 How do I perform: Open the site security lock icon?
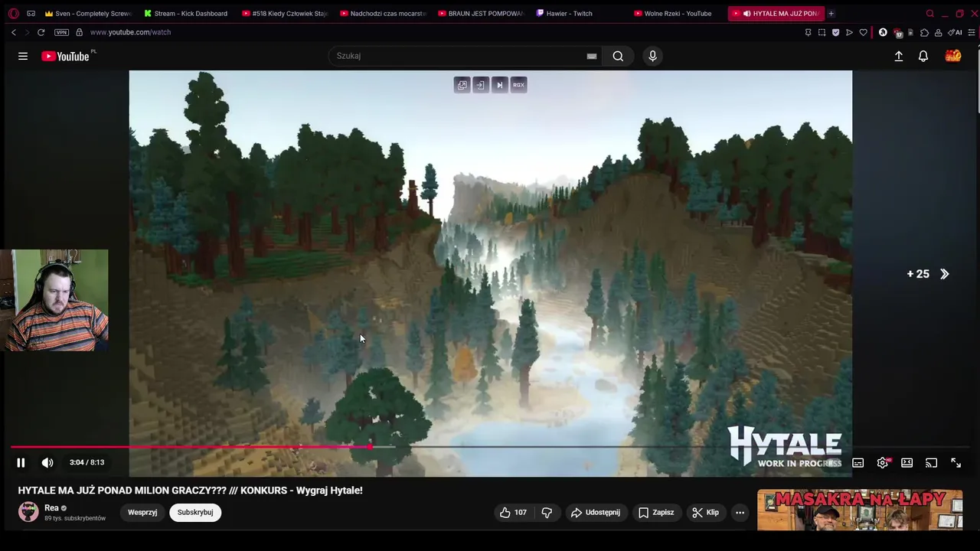click(79, 32)
